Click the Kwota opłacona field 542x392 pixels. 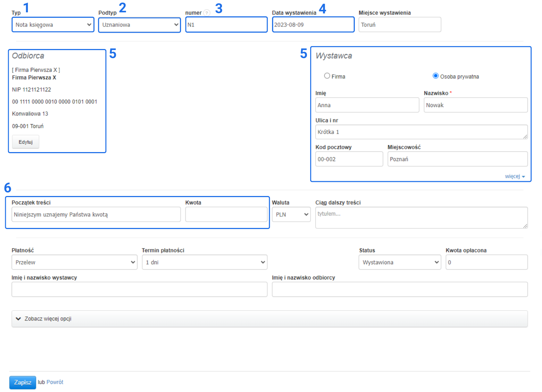[x=486, y=262]
